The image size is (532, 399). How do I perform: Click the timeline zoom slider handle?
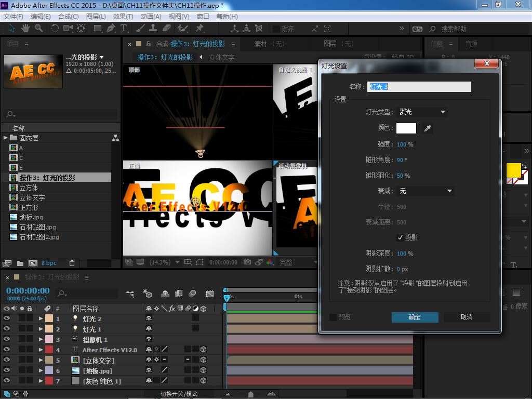coord(251,394)
